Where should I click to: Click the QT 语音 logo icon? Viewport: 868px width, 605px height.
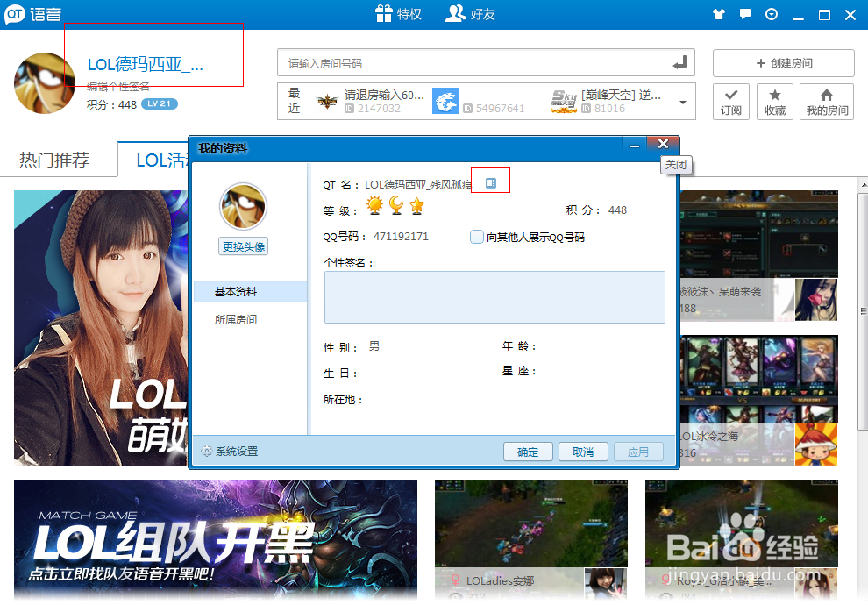15,14
